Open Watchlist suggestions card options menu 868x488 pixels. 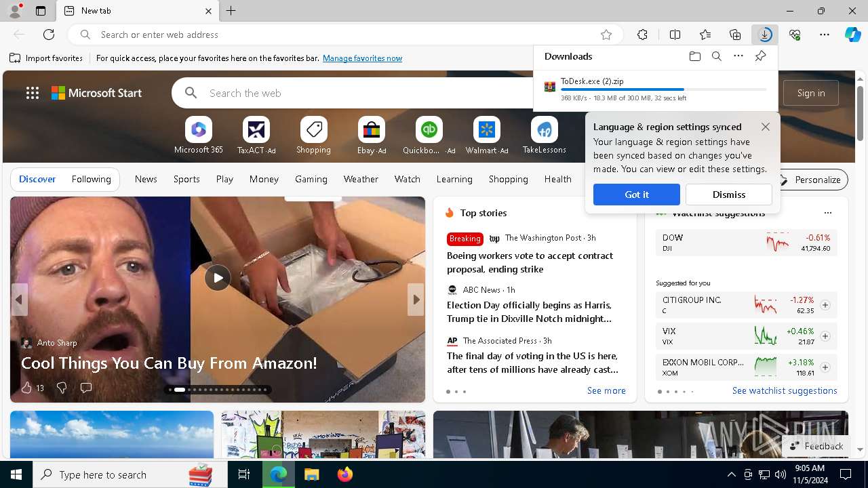(x=827, y=213)
